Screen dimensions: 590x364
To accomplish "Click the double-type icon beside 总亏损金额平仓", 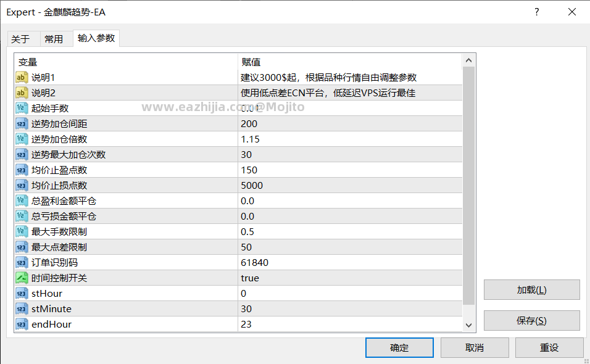I will pyautogui.click(x=22, y=216).
